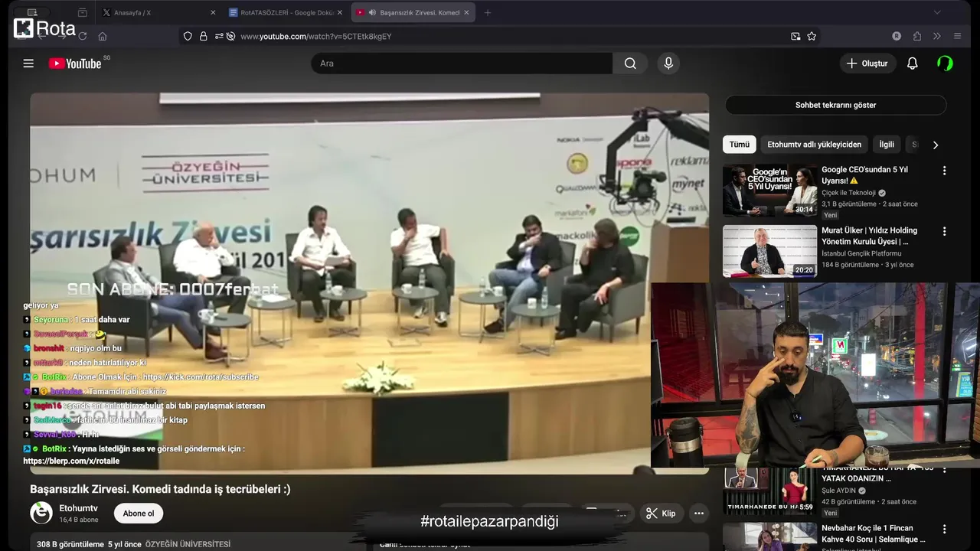Open the YouTube guide hamburger menu
980x551 pixels.
point(28,64)
